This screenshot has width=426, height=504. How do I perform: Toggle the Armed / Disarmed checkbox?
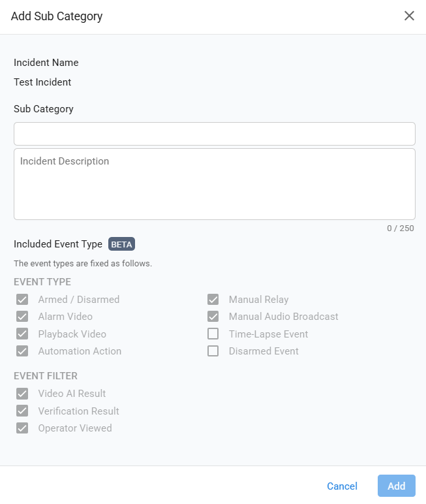tap(23, 300)
